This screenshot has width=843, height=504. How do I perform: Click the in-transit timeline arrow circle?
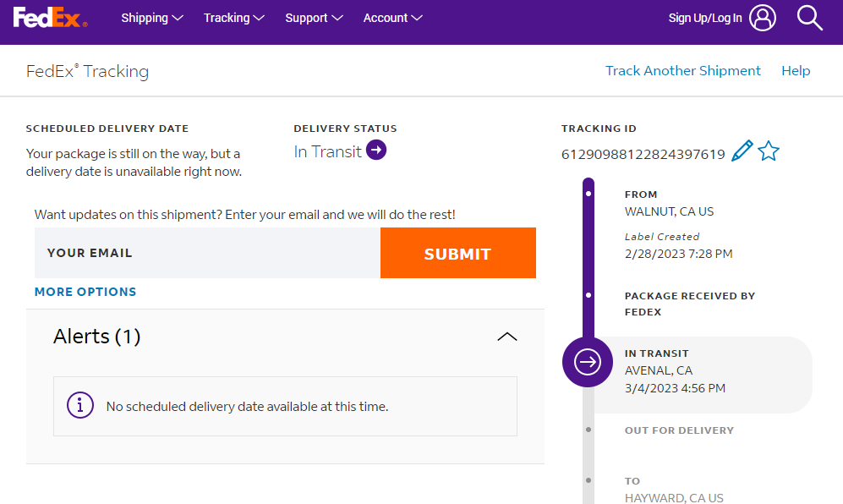588,362
